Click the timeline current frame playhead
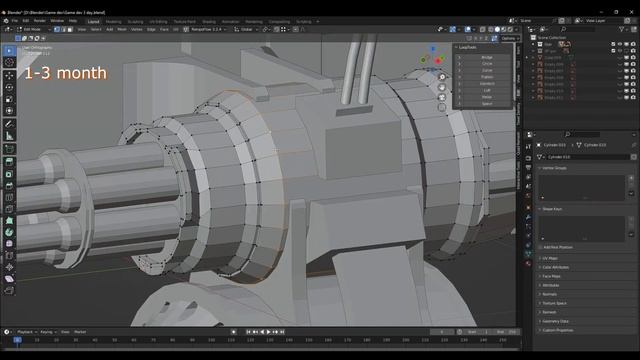Screen dimensions: 640x360 (17, 340)
